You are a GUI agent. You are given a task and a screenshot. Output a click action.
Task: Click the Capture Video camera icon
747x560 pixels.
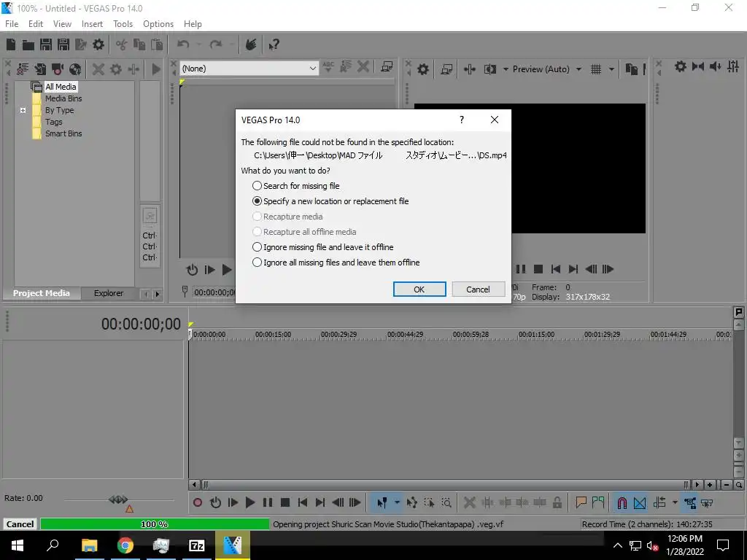[58, 69]
